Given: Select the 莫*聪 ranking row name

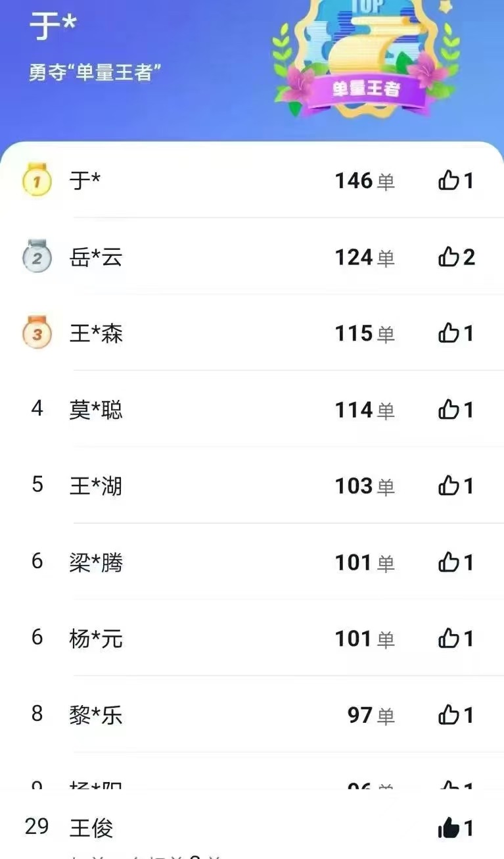Looking at the screenshot, I should (96, 410).
